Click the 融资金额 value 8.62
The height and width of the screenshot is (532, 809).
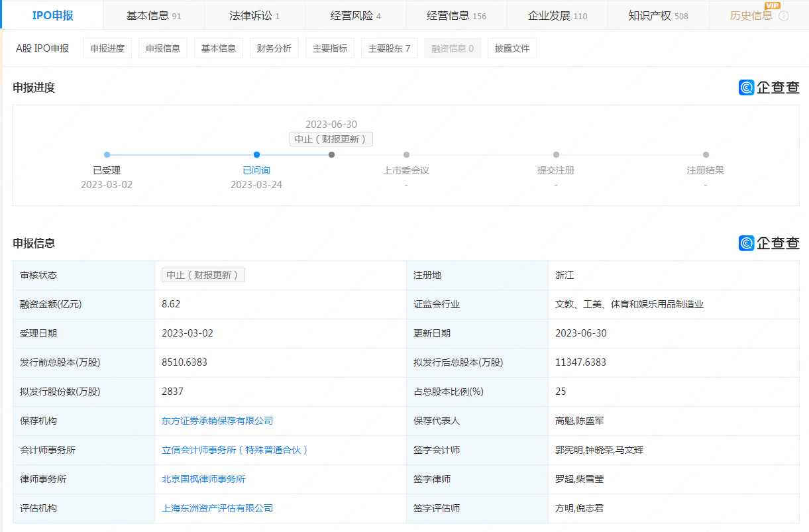171,304
